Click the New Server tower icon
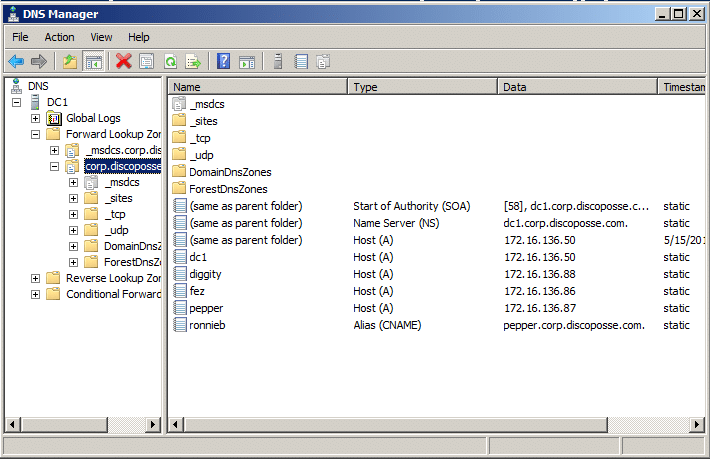710x459 pixels. [278, 62]
